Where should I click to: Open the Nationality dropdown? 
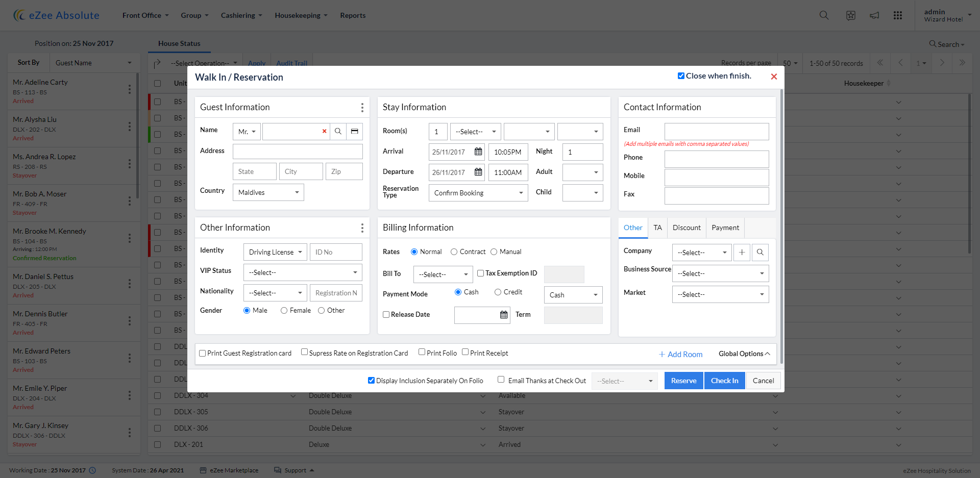click(x=275, y=293)
